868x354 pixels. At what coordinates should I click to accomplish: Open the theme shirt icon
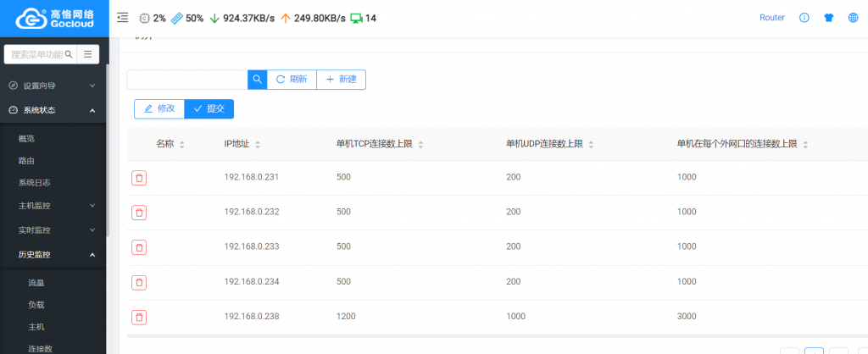(x=828, y=18)
